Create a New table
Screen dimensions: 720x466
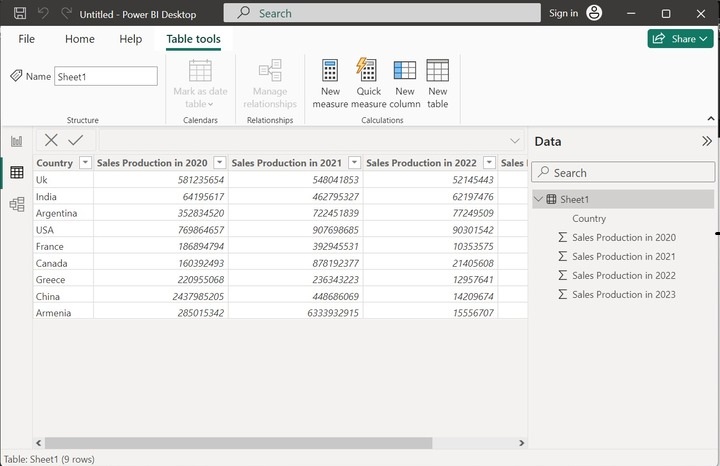point(438,72)
